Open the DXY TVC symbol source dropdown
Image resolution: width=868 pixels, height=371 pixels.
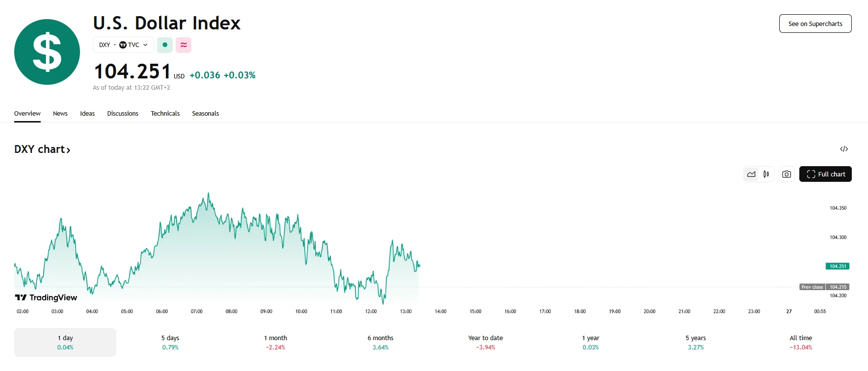point(123,45)
